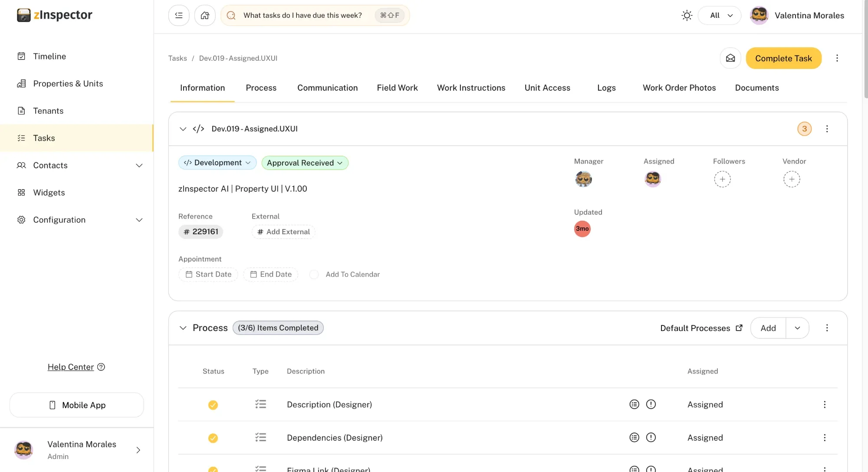
Task: Click the Help Center question mark icon
Action: (x=101, y=367)
